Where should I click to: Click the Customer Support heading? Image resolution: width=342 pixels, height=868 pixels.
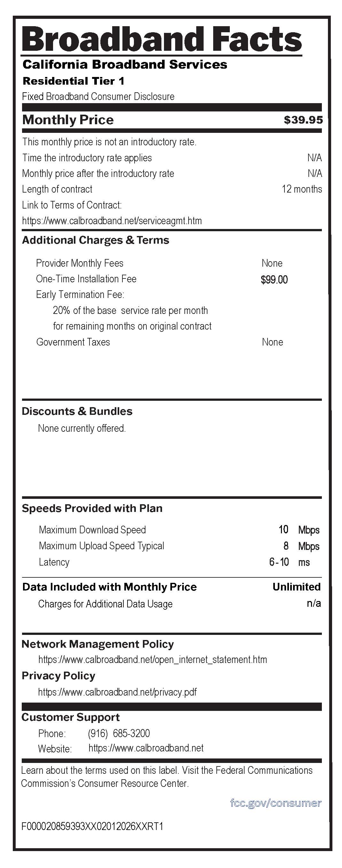click(x=71, y=717)
